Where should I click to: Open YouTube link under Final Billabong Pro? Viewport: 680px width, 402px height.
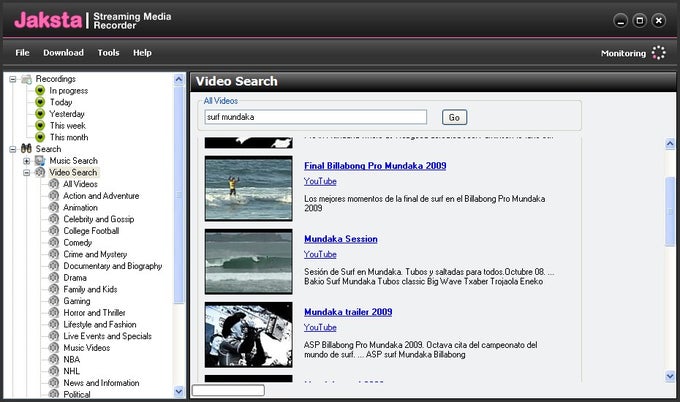click(320, 182)
